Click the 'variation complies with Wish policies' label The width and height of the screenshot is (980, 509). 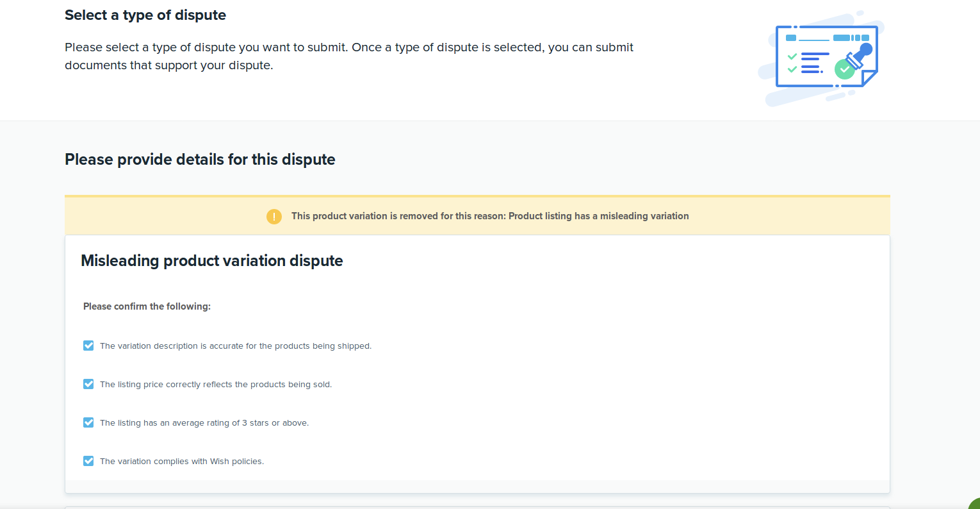[x=181, y=462]
